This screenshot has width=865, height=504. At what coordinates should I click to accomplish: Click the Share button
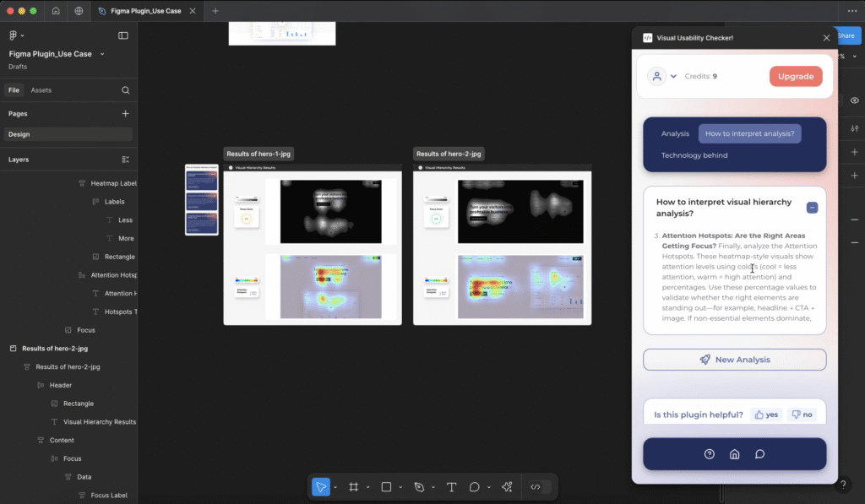(x=846, y=35)
